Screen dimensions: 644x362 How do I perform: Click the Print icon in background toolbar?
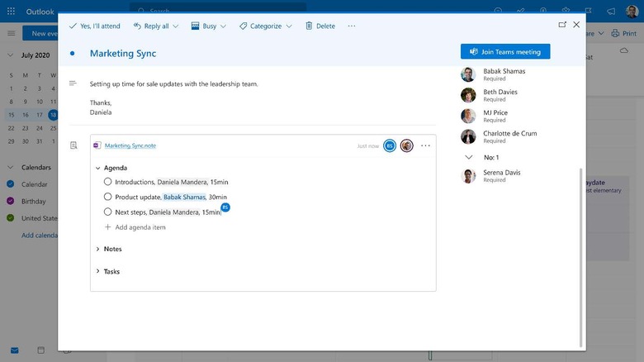tap(615, 33)
